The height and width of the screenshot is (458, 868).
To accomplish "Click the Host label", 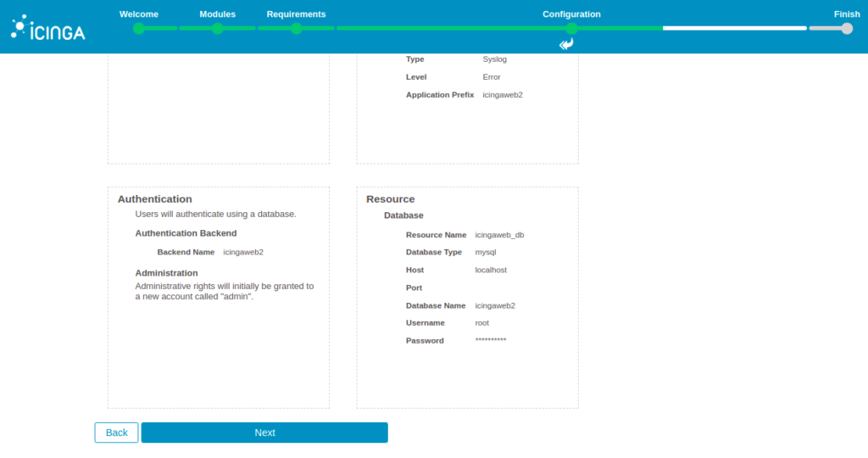I will coord(415,270).
